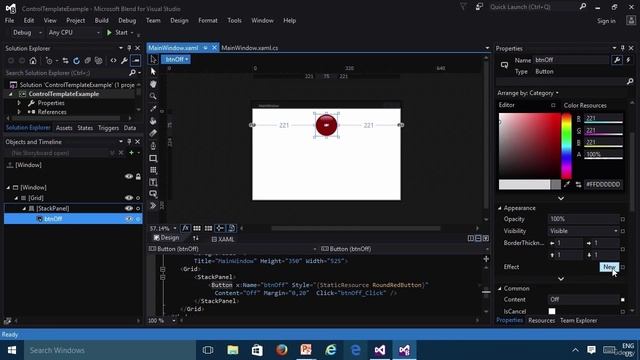Open the Format menu
This screenshot has height=360, width=640.
click(x=208, y=20)
